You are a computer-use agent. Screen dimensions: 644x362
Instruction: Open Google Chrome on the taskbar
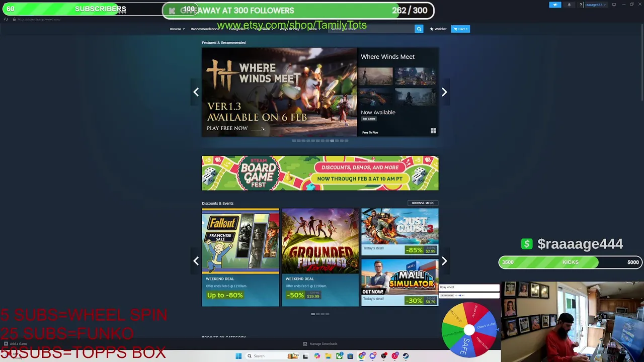361,356
